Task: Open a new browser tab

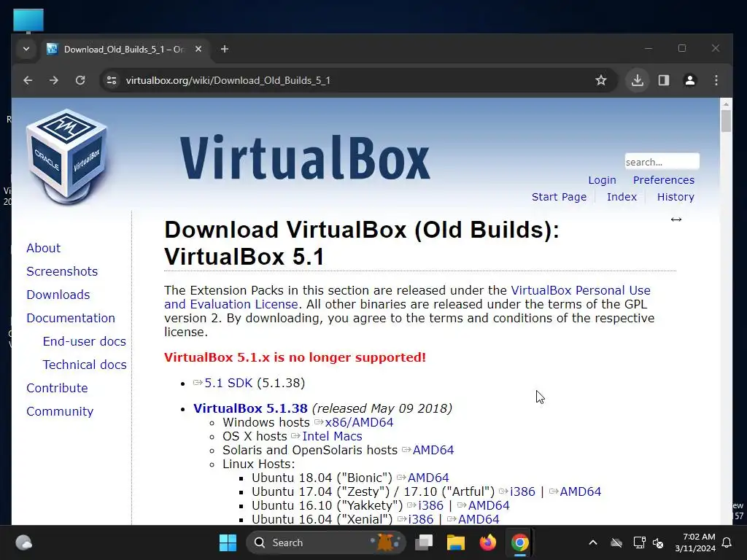Action: [225, 49]
